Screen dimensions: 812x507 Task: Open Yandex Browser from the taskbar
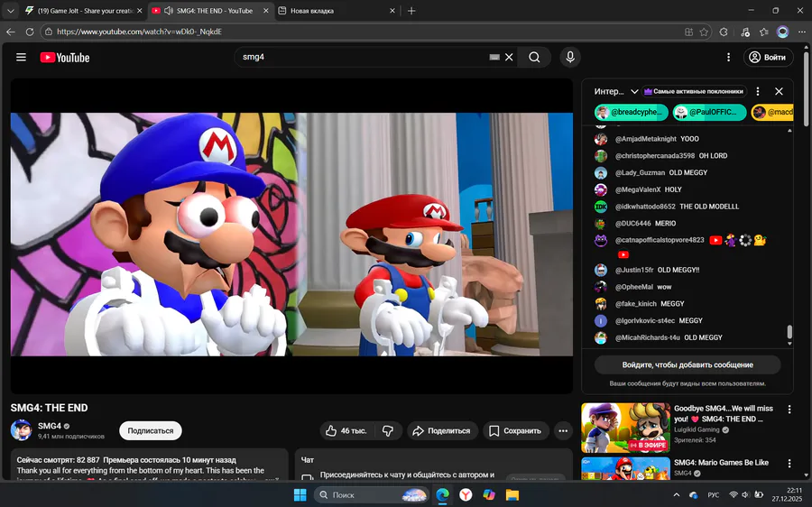pyautogui.click(x=466, y=495)
